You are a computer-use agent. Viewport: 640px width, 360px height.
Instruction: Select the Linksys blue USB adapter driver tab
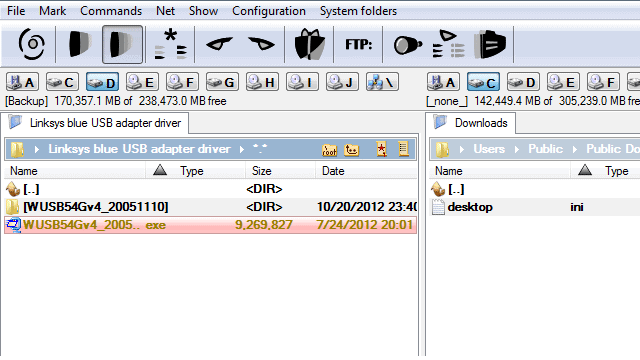(x=96, y=123)
